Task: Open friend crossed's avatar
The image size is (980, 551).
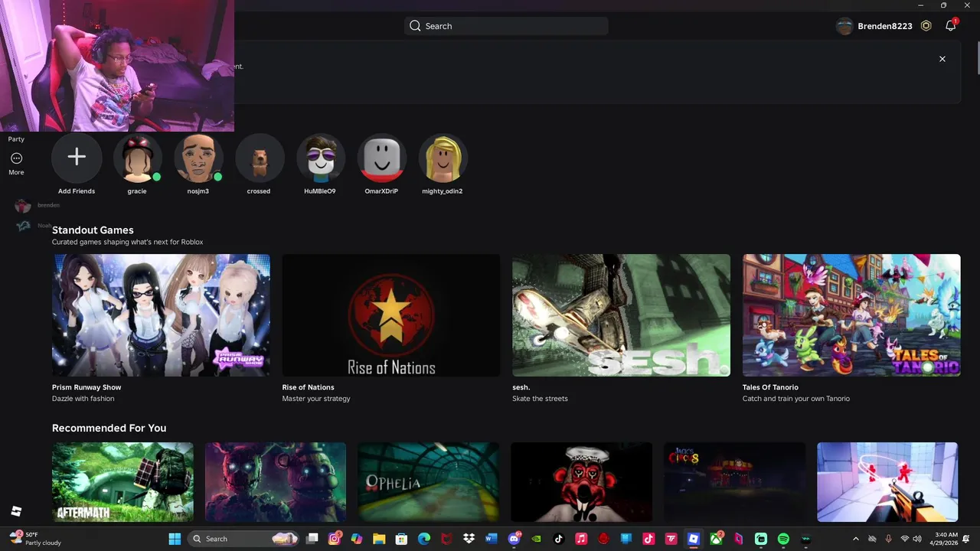Action: 259,158
